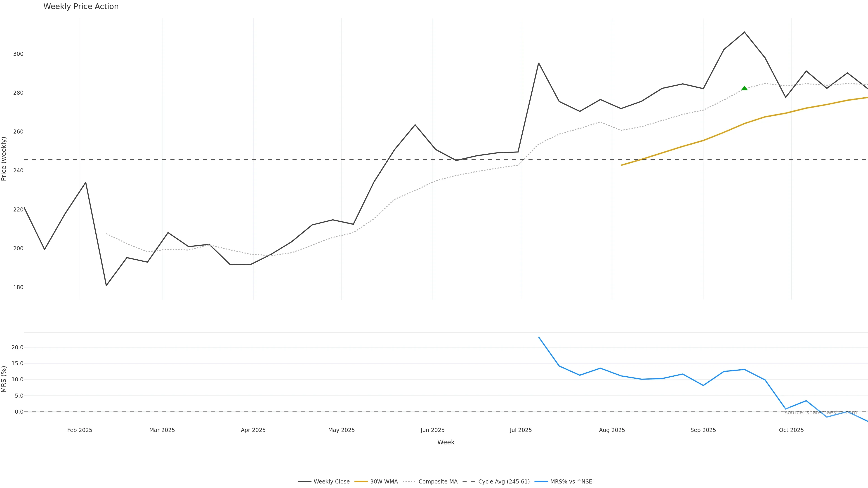Image resolution: width=868 pixels, height=488 pixels.
Task: Click the Oct 2025 x-axis tick label
Action: 791,430
